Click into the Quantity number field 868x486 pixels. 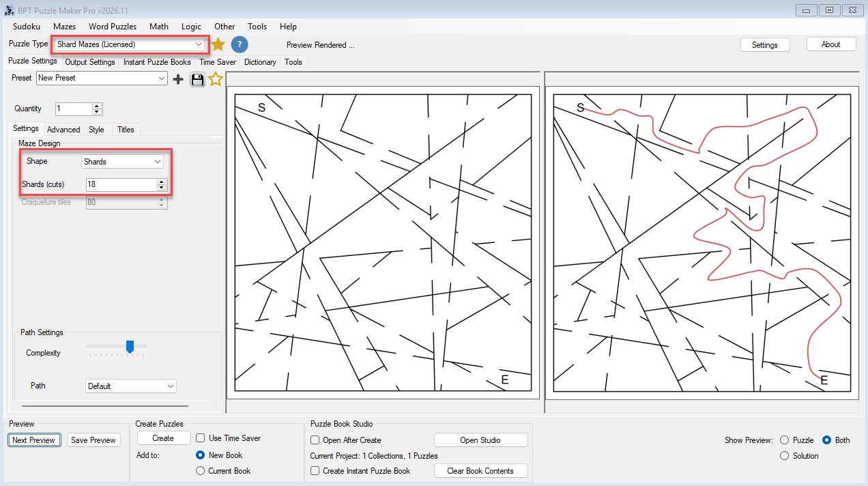point(73,109)
